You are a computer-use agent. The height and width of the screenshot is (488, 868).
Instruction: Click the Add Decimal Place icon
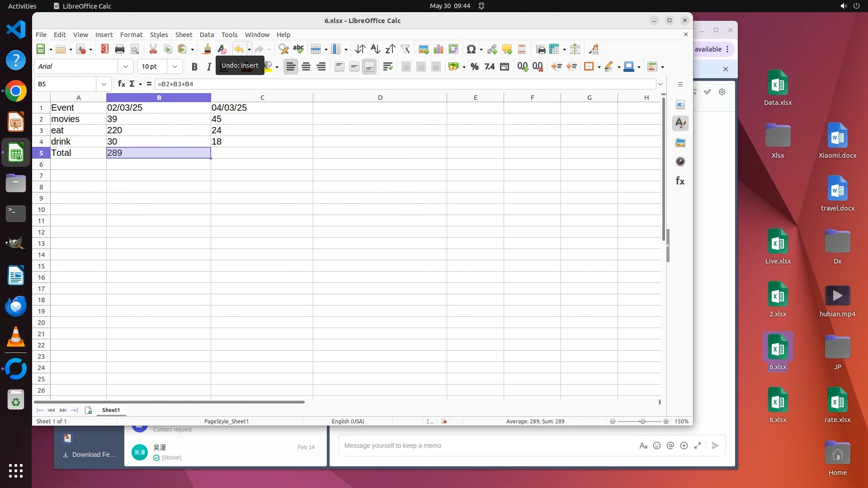(x=523, y=67)
